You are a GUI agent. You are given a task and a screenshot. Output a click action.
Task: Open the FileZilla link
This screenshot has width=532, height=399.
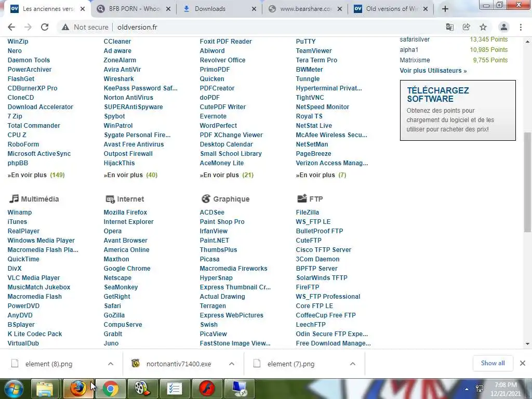[x=308, y=212]
